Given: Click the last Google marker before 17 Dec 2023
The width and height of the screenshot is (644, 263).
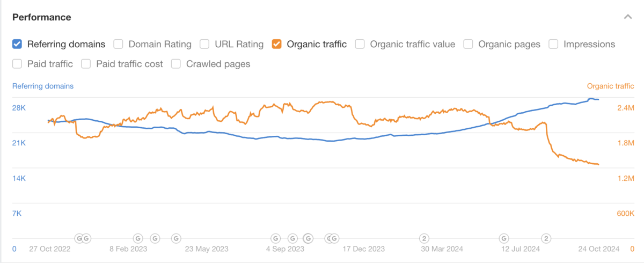Looking at the screenshot, I should coord(334,238).
